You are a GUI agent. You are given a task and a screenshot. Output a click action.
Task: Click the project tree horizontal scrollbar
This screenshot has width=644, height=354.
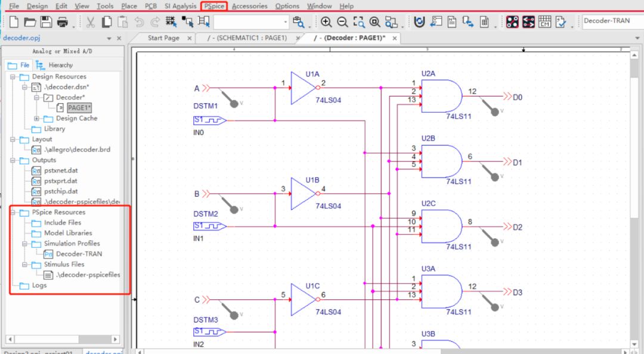(x=63, y=339)
